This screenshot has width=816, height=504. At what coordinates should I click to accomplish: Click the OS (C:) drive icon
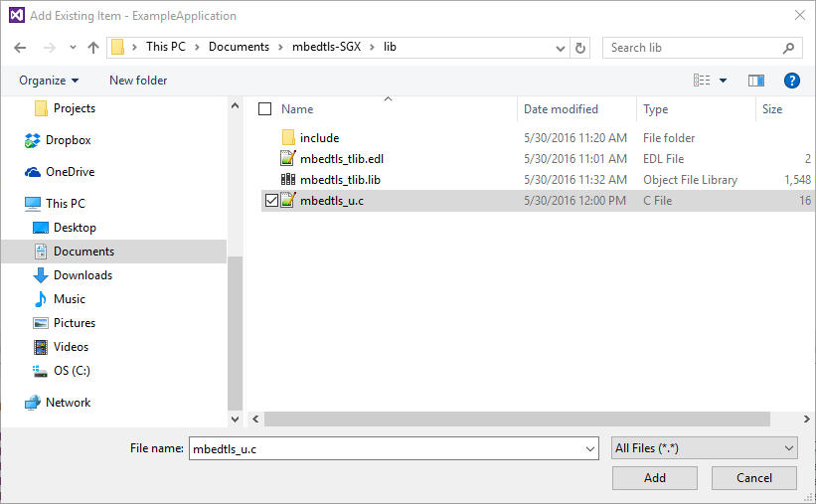[x=41, y=371]
